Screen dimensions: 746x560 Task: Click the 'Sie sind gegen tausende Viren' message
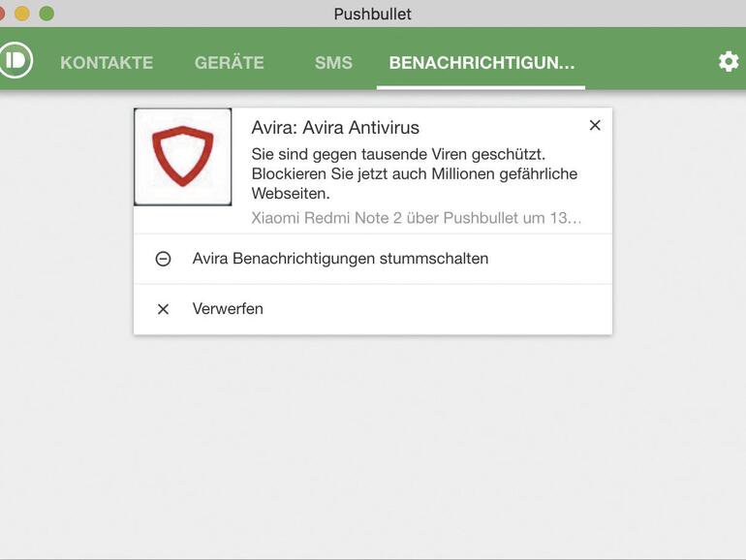tap(415, 173)
